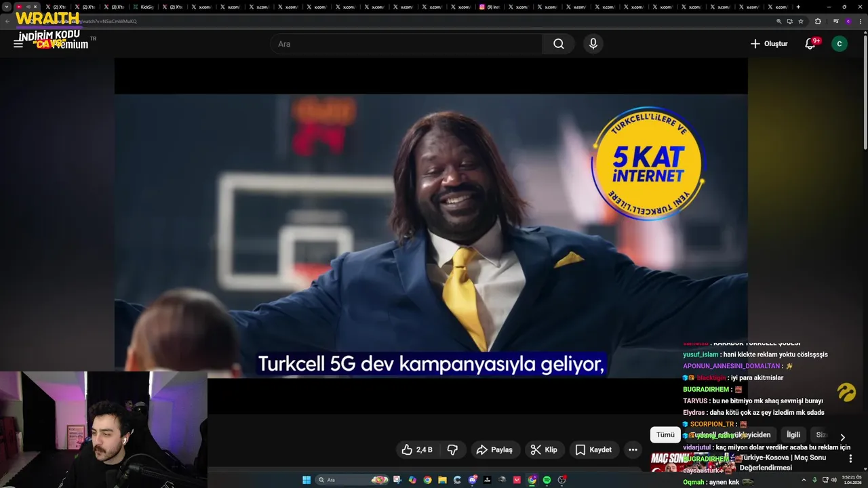
Task: Bookmark this page with star icon
Action: tap(801, 21)
